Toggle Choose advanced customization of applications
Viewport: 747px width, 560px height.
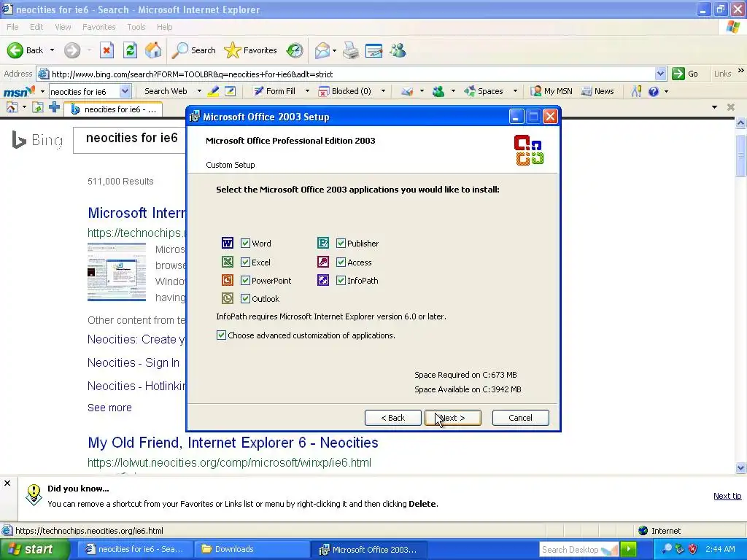point(221,335)
